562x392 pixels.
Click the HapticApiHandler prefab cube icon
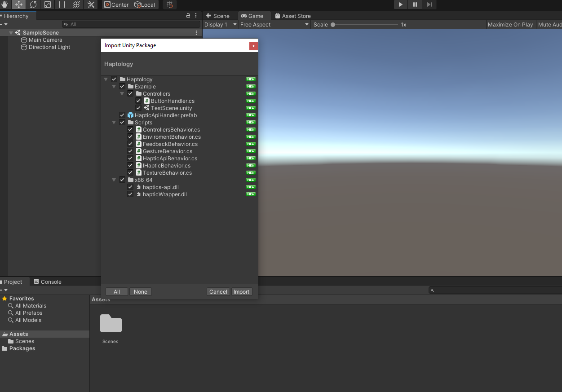pyautogui.click(x=130, y=115)
